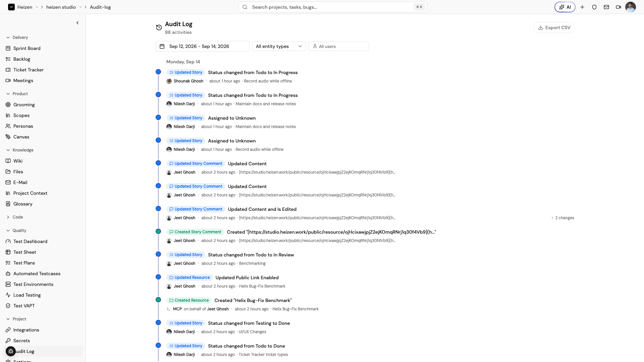Click the Ticket Tracker sidebar icon
Viewport: 644px width, 362px height.
(x=8, y=70)
